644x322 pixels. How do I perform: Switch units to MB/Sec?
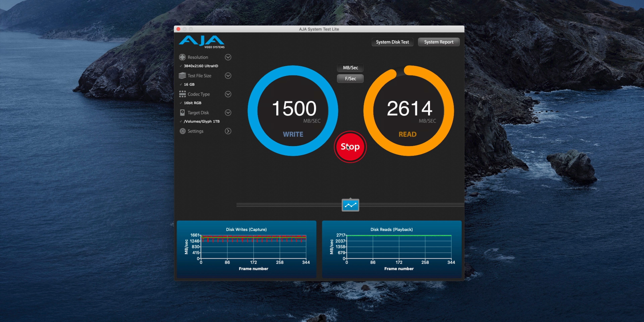[x=350, y=68]
